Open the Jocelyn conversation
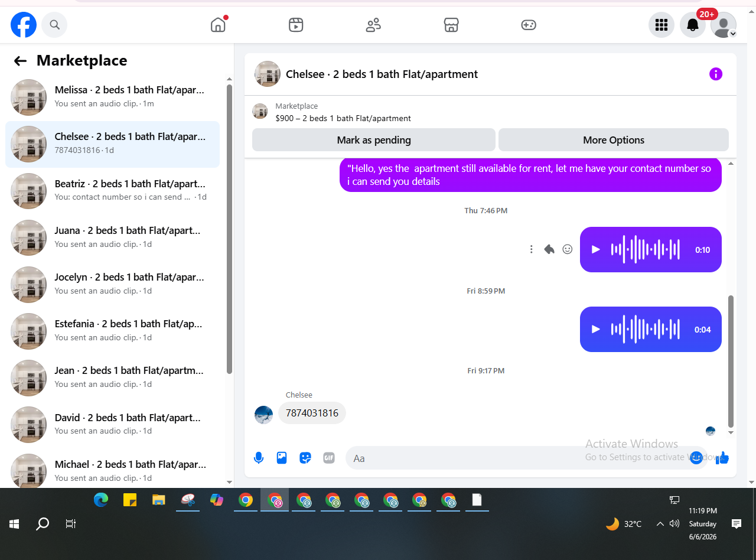 pos(112,284)
